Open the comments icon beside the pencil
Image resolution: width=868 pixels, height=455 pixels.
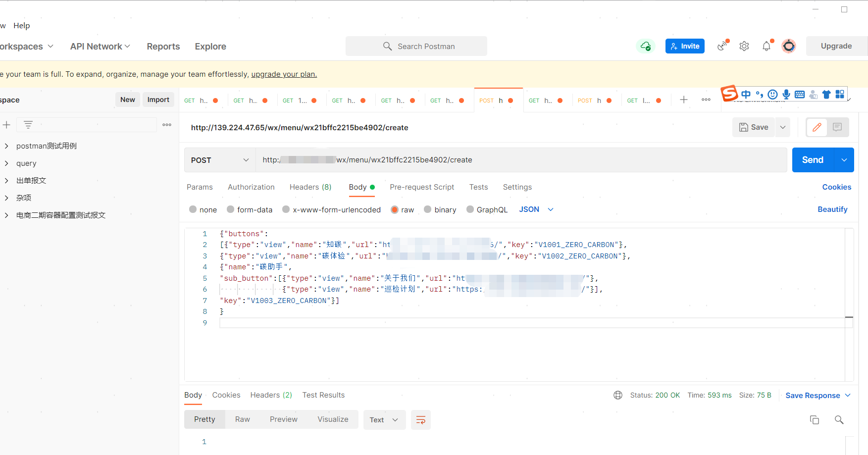[837, 127]
